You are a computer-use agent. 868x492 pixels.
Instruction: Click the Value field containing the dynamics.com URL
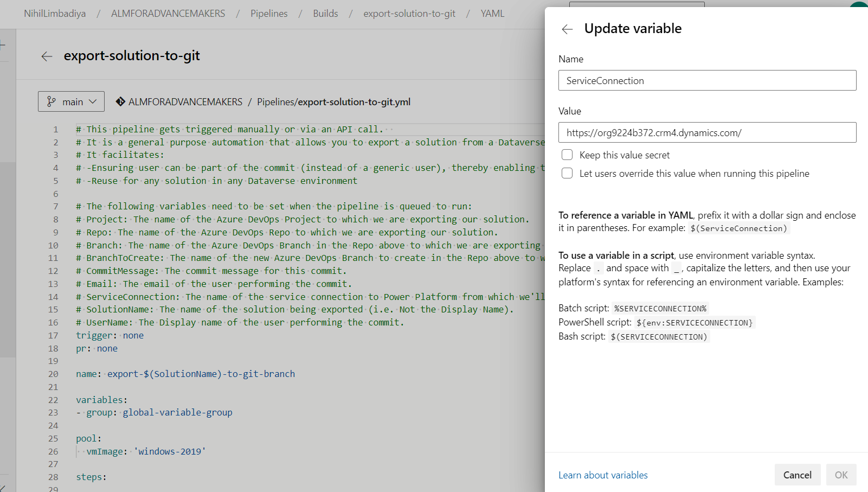(707, 132)
